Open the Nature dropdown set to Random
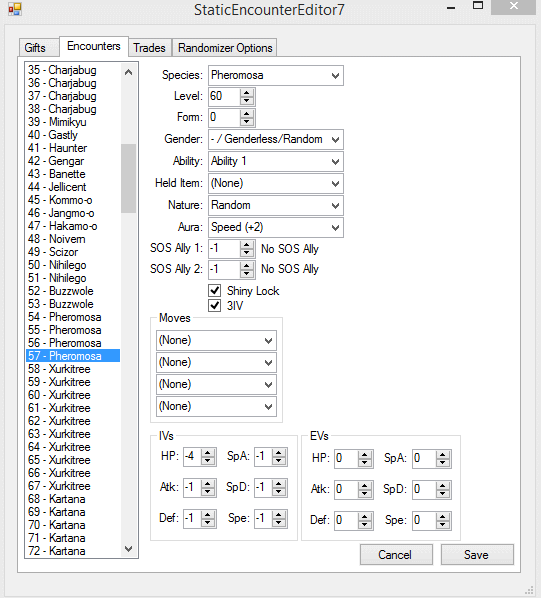Image resolution: width=541 pixels, height=598 pixels. (x=276, y=205)
